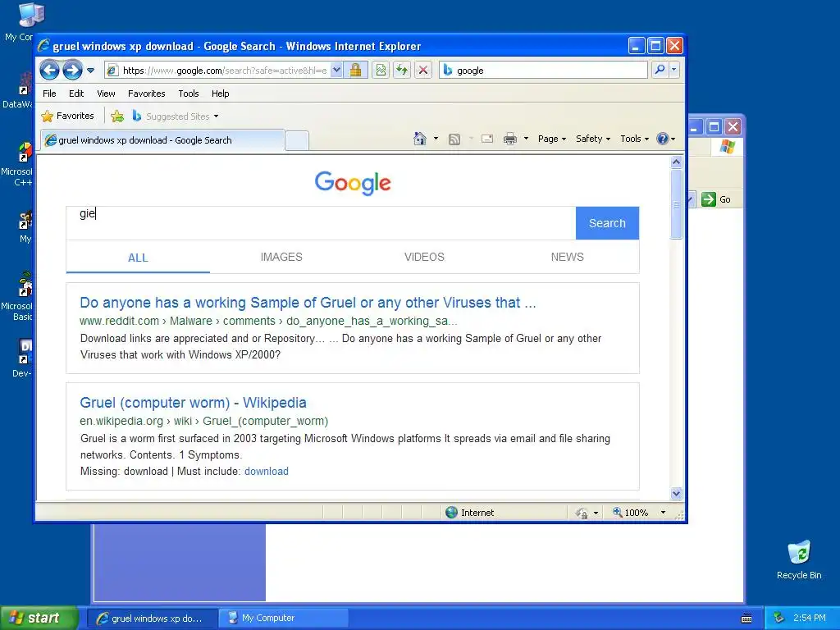The width and height of the screenshot is (840, 630).
Task: Run search with the magnifier icon
Action: (x=660, y=70)
